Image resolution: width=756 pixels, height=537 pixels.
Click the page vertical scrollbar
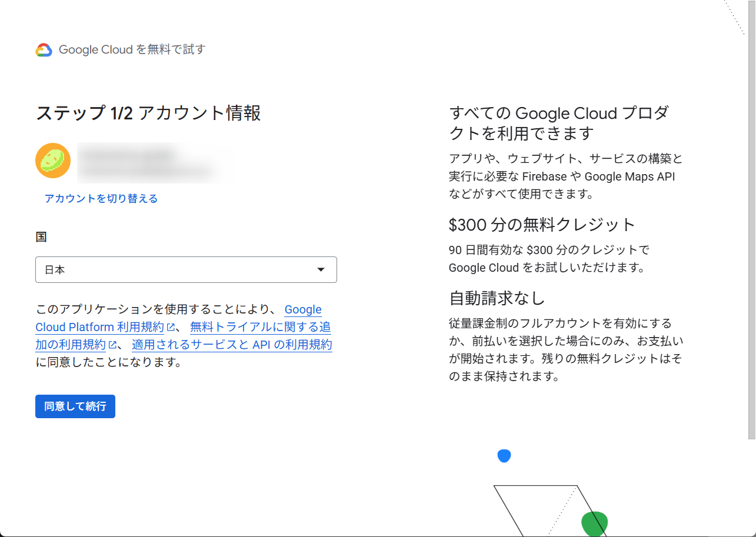tap(752, 219)
